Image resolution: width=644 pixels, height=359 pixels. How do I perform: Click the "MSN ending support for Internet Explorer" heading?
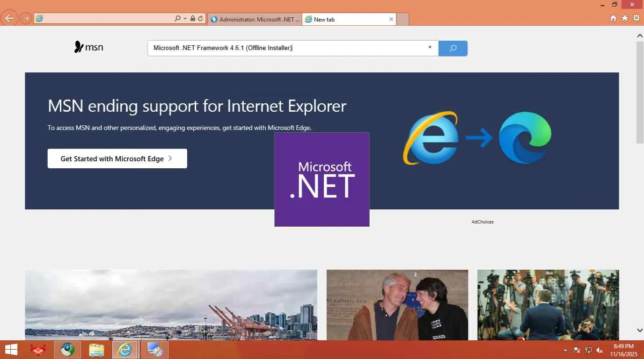(197, 106)
